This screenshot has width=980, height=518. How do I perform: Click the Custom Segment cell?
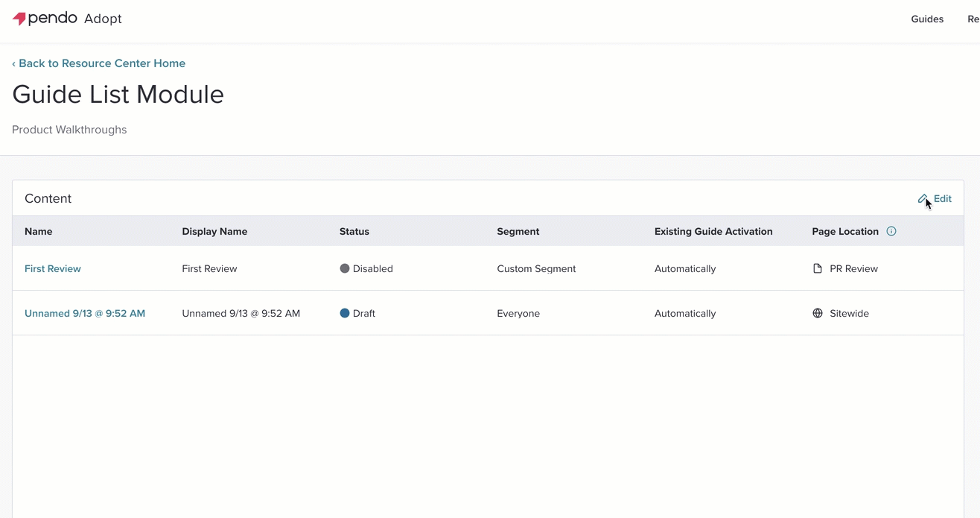[536, 268]
